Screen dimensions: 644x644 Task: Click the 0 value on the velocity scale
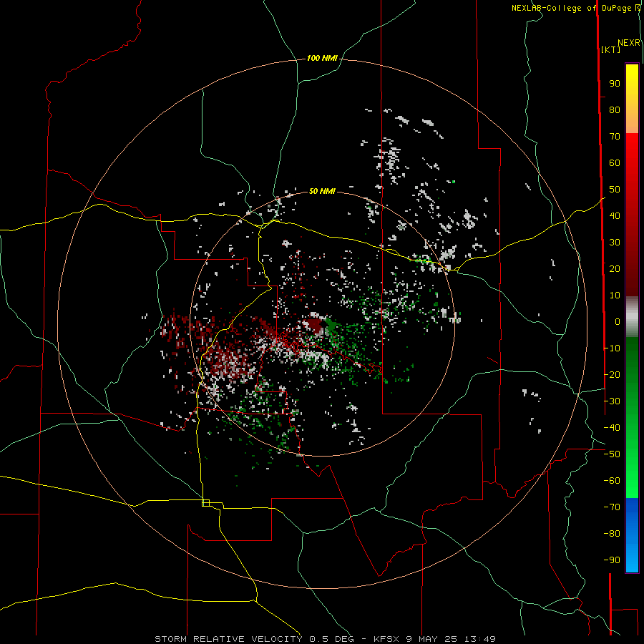(x=618, y=322)
